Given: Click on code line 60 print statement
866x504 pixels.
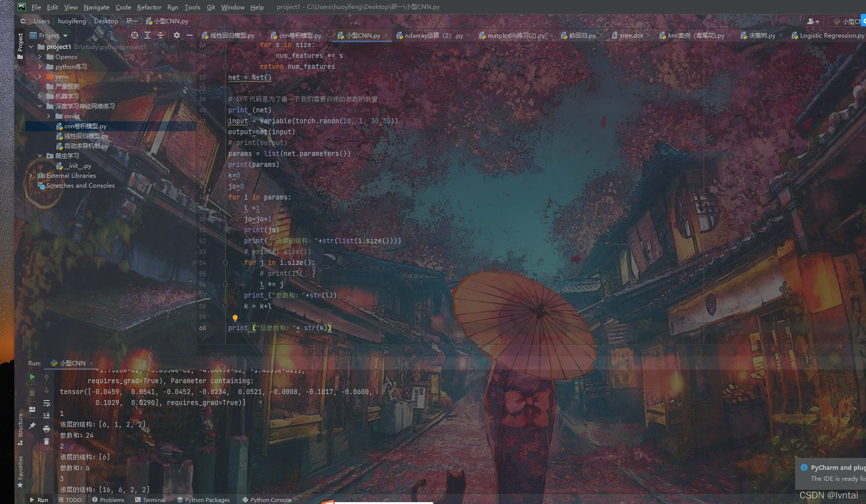Looking at the screenshot, I should click(280, 328).
